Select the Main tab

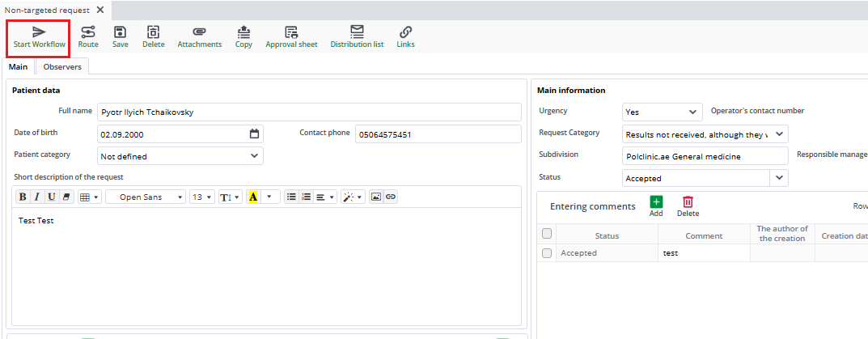[x=19, y=67]
